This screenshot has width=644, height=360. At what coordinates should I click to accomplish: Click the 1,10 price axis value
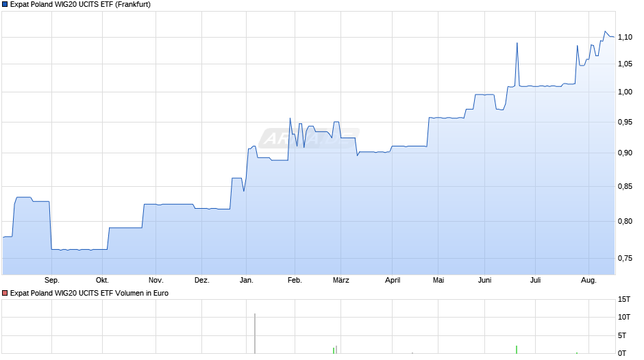[625, 38]
